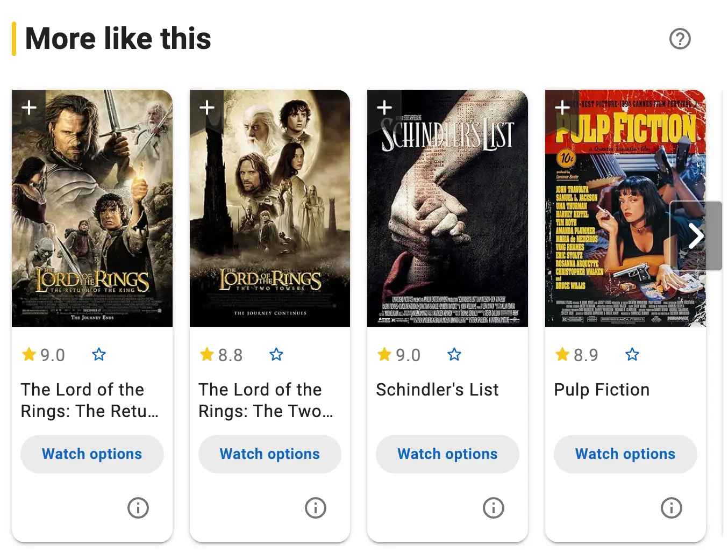Select the Pulp Fiction poster thumbnail

[625, 209]
